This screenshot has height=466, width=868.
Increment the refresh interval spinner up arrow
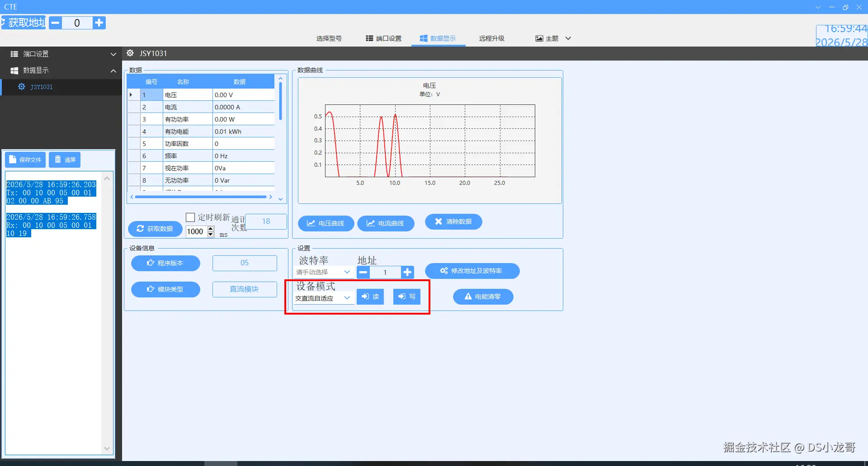211,229
